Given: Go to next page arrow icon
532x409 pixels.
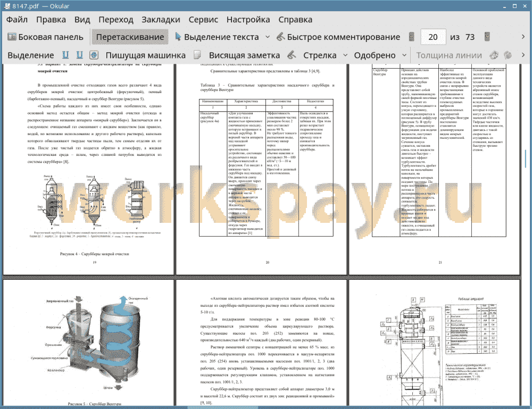Looking at the screenshot, I should pos(487,37).
